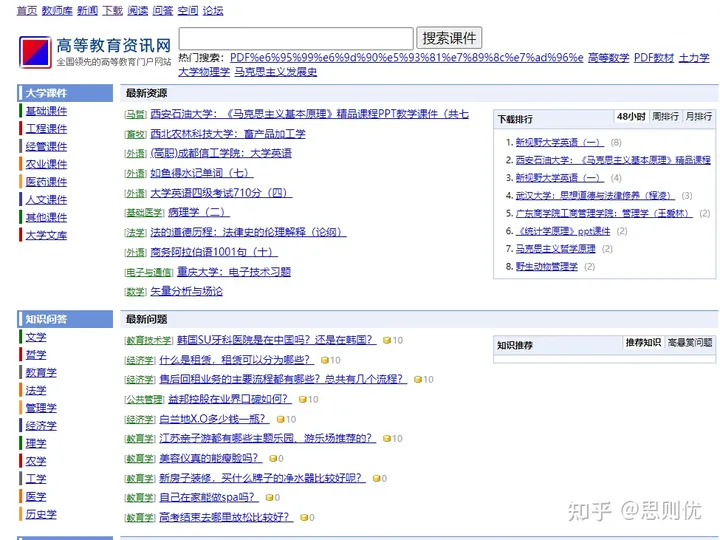Open the 基础课件 sidebar category
Image resolution: width=720 pixels, height=540 pixels.
tap(46, 111)
